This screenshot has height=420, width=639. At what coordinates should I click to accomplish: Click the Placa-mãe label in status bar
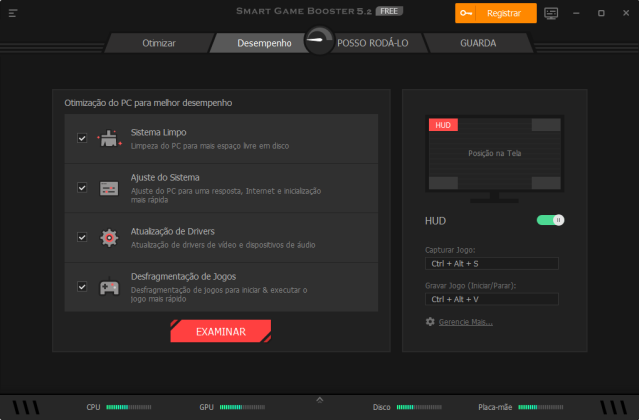pyautogui.click(x=495, y=407)
